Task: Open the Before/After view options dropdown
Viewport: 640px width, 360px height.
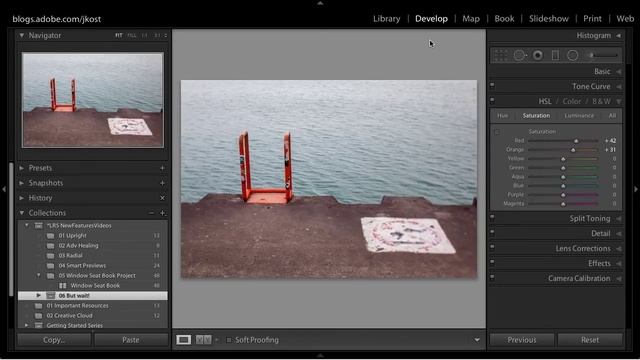Action: pyautogui.click(x=217, y=340)
